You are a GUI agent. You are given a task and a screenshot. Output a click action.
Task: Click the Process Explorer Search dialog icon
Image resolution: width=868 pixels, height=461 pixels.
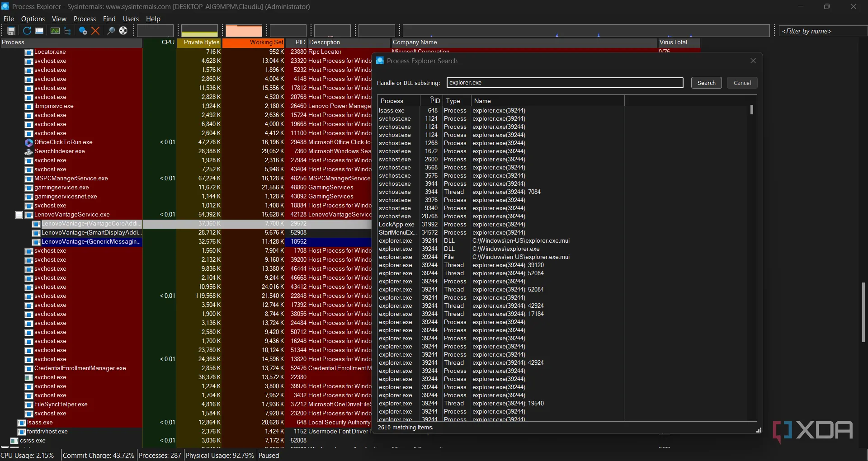tap(380, 61)
